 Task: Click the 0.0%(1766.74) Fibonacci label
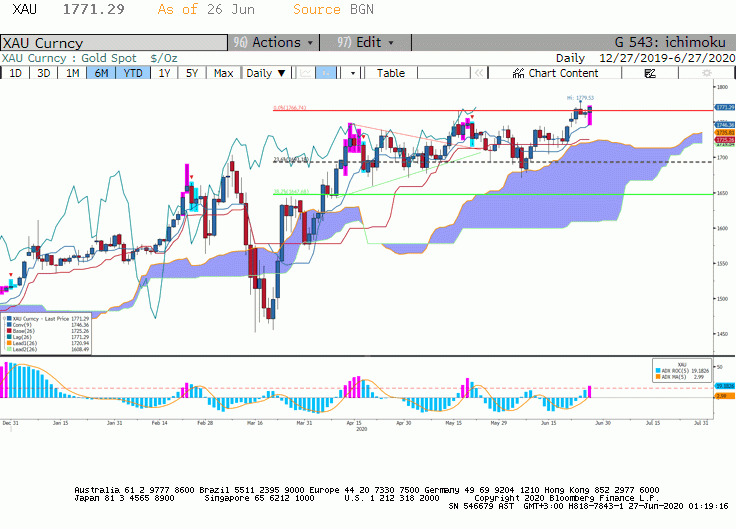[290, 107]
